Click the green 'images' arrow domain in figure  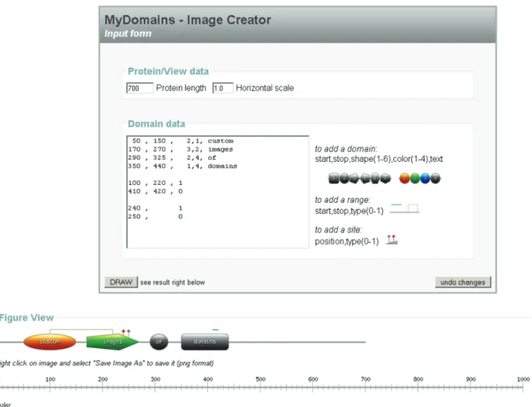pos(113,341)
